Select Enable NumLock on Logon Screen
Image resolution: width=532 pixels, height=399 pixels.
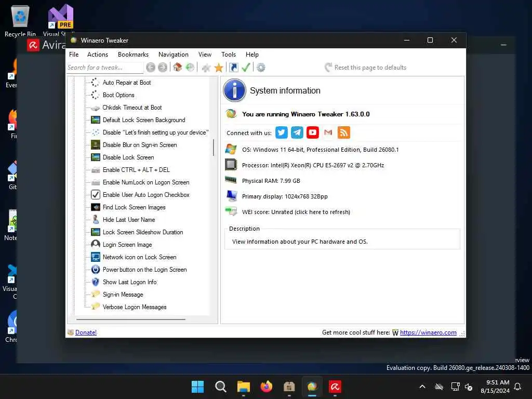tap(146, 182)
